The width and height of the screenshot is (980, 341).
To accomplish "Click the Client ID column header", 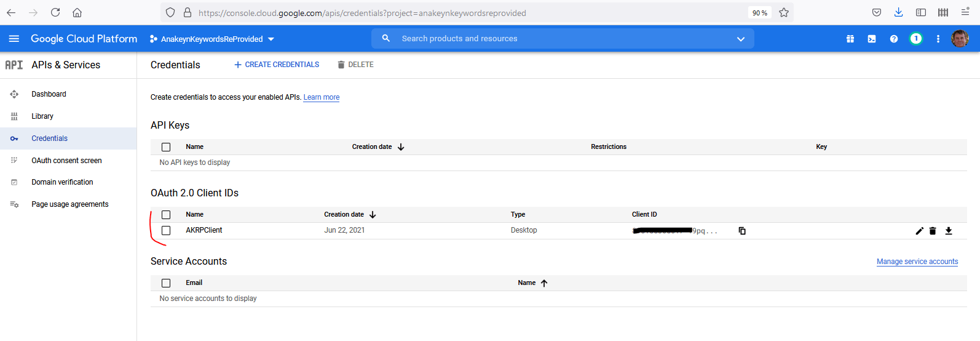I will (x=644, y=214).
